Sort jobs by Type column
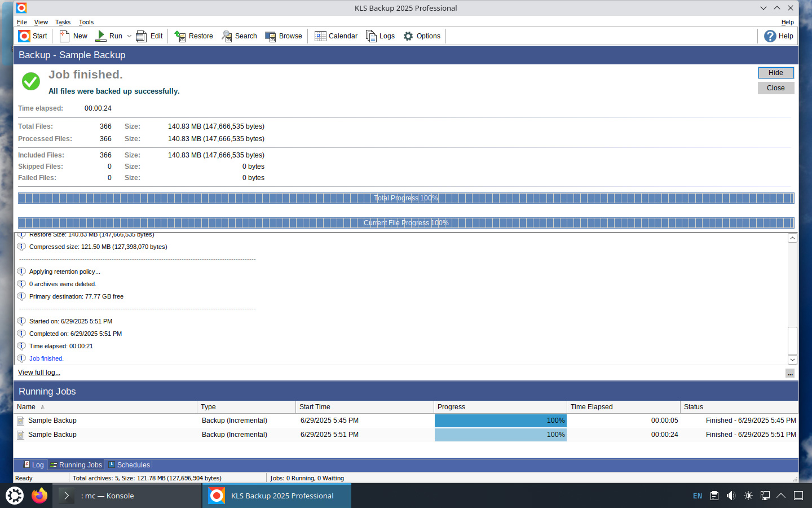Screen dimensions: 812x508 coord(246,407)
